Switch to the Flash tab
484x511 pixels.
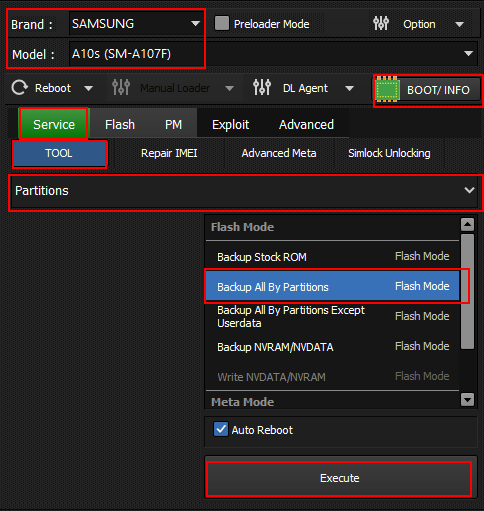[120, 124]
